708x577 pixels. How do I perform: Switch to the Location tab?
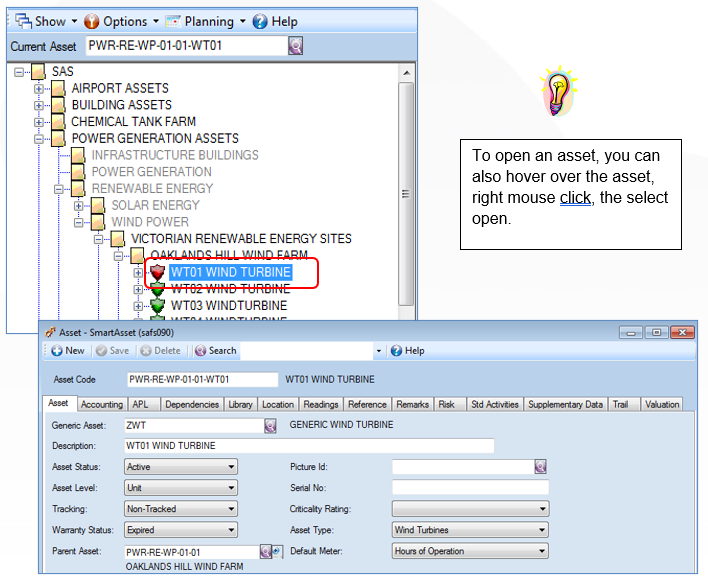pos(278,405)
